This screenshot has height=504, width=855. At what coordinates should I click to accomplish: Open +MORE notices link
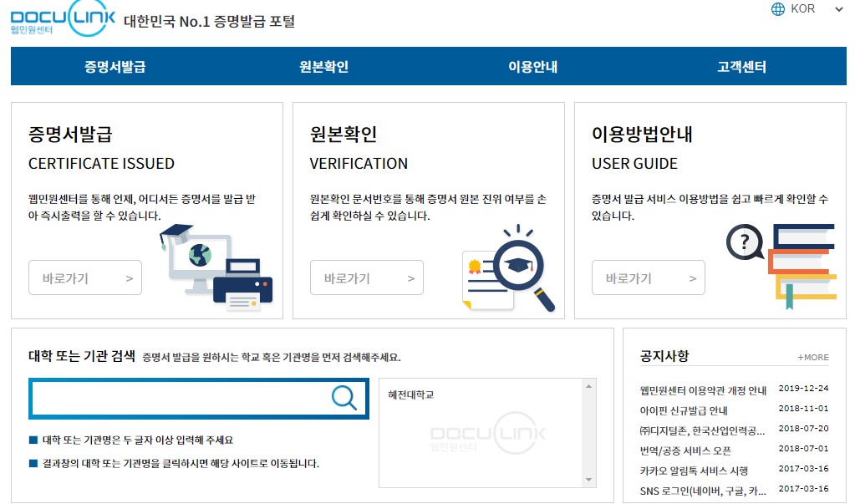pyautogui.click(x=813, y=357)
